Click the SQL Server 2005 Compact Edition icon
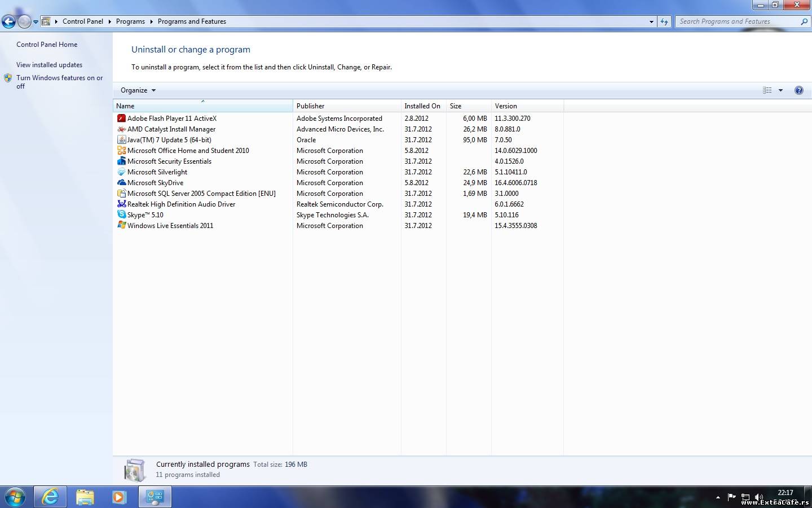This screenshot has width=812, height=508. pos(121,194)
